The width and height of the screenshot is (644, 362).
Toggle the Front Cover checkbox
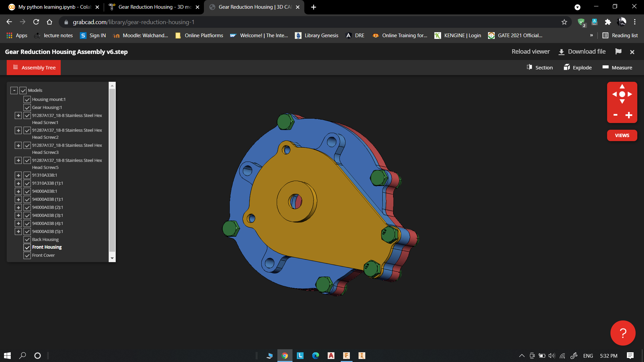(27, 255)
